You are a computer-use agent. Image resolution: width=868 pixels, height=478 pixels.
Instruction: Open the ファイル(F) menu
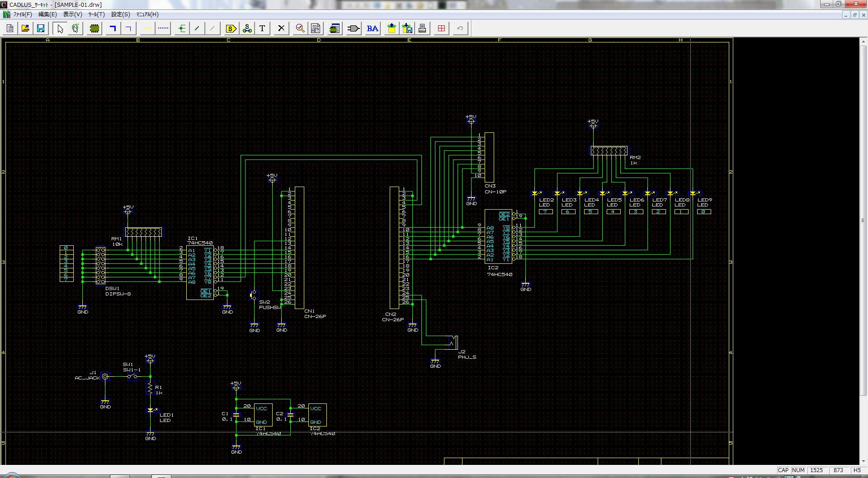coord(22,14)
